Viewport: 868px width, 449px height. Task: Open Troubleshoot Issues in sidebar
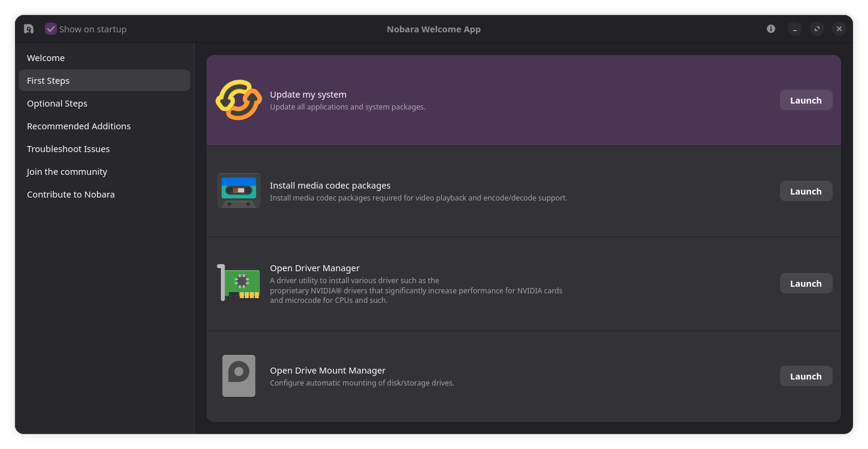(x=68, y=149)
